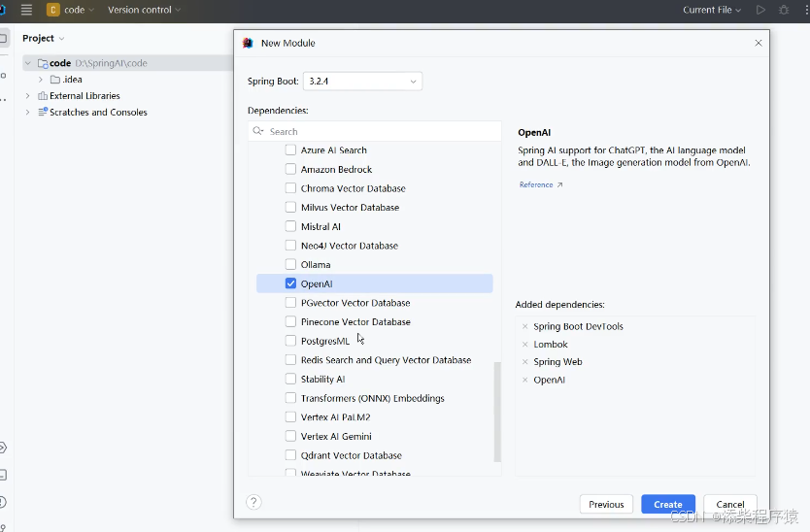Close the New Module dialog
The height and width of the screenshot is (532, 810).
tap(759, 43)
